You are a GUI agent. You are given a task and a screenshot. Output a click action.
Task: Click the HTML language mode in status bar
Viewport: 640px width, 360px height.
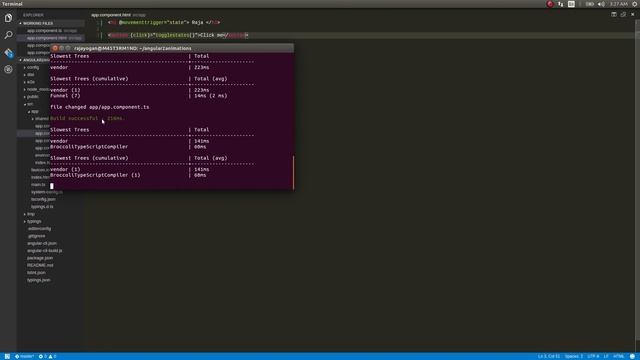point(619,356)
